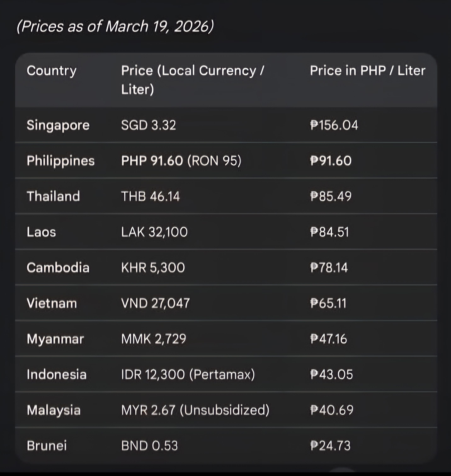This screenshot has height=476, width=451.
Task: Click the Country column header
Action: pyautogui.click(x=51, y=71)
